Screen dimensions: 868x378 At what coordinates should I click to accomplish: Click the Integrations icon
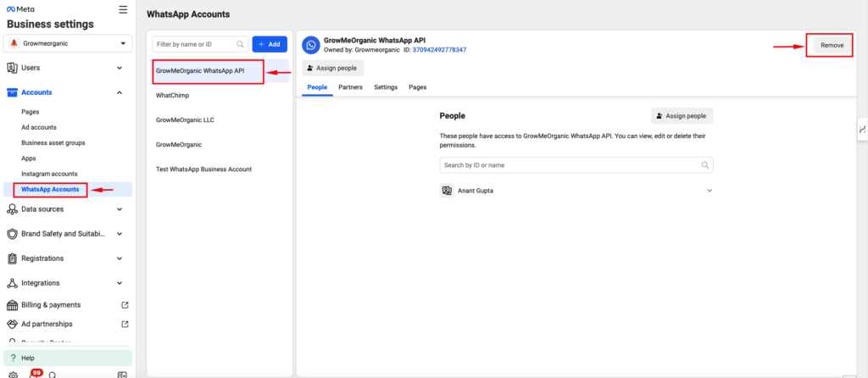[12, 283]
